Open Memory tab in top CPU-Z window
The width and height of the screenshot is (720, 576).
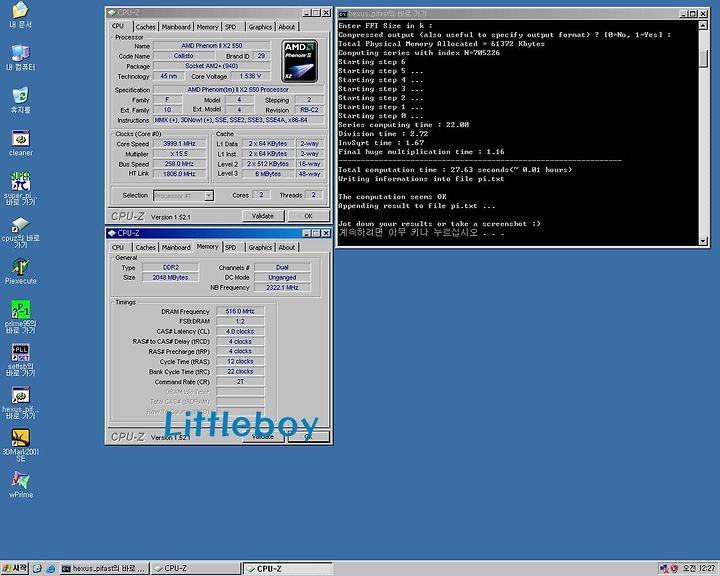(x=208, y=27)
